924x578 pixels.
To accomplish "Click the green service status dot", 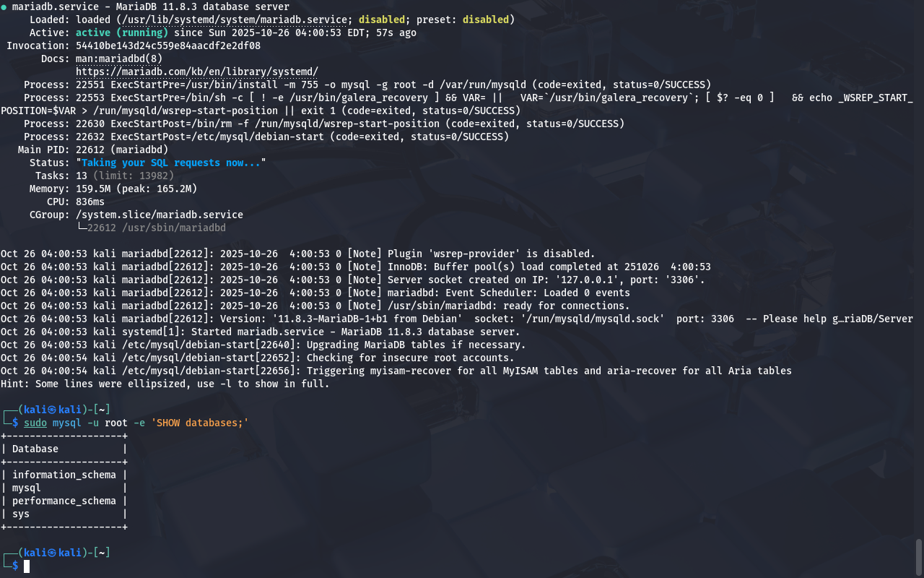I will [x=4, y=7].
